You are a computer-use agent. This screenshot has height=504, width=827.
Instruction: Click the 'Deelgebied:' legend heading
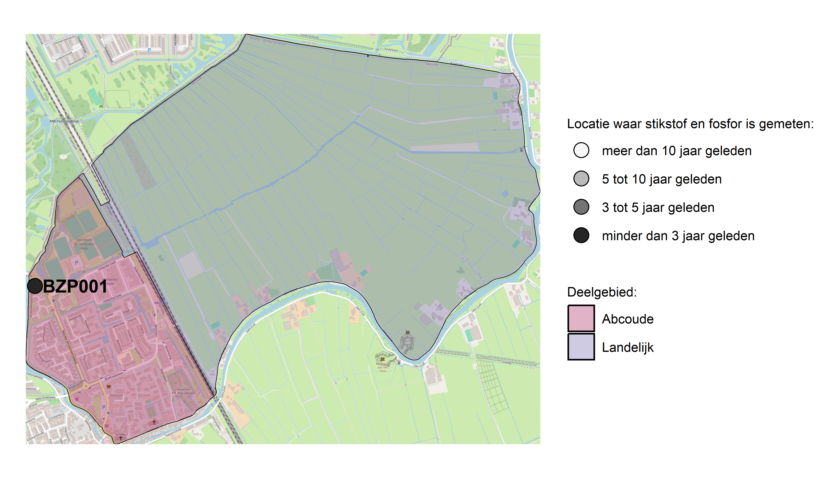602,292
